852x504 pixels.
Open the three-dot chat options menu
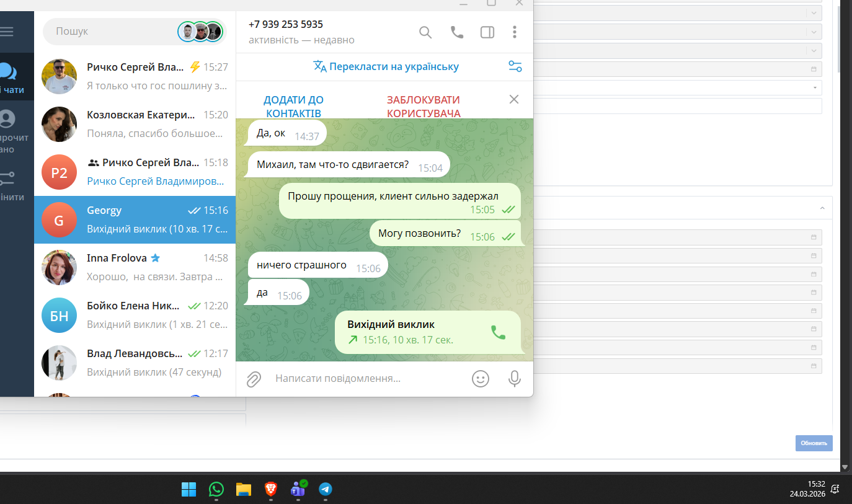[515, 32]
